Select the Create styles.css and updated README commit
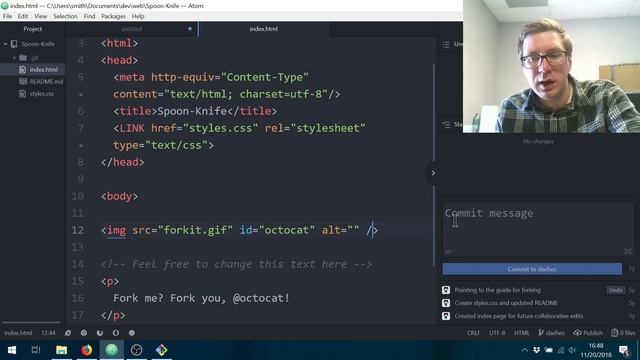The width and height of the screenshot is (640, 360). click(506, 303)
